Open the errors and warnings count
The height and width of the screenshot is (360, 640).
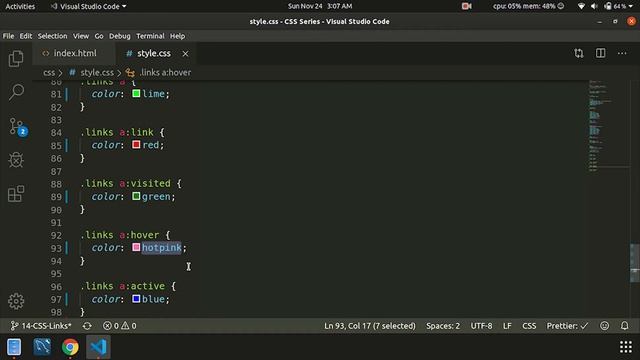[x=120, y=326]
